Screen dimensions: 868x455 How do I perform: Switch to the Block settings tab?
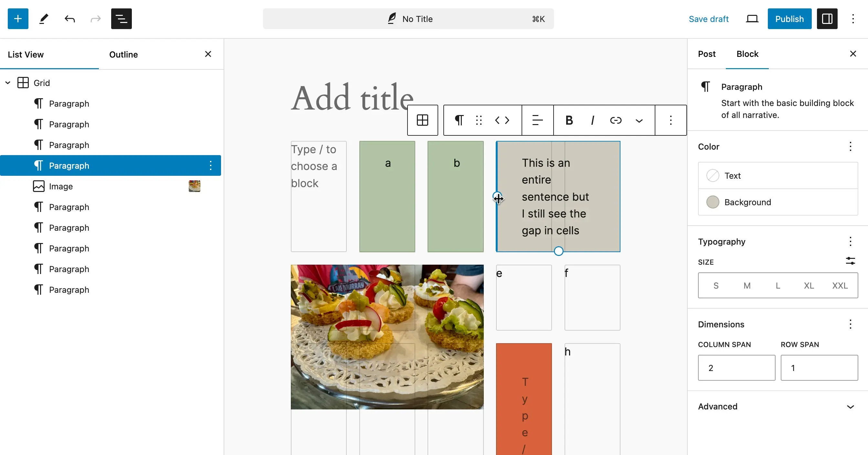tap(747, 53)
